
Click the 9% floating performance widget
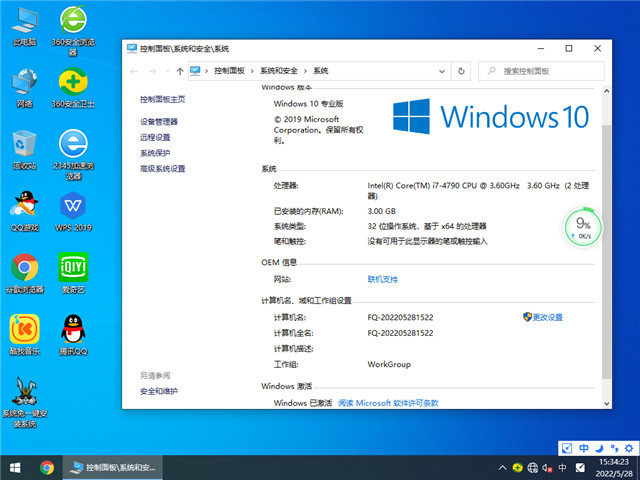click(x=583, y=227)
